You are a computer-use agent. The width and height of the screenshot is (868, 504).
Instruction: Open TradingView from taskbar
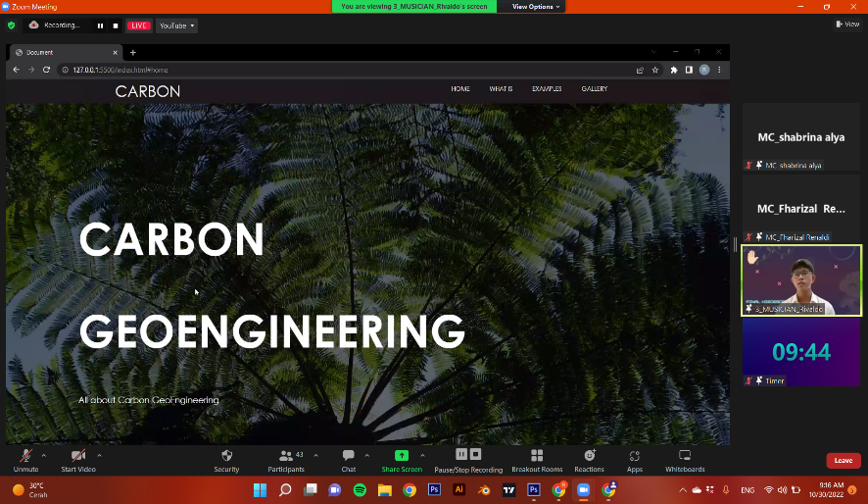pos(508,490)
